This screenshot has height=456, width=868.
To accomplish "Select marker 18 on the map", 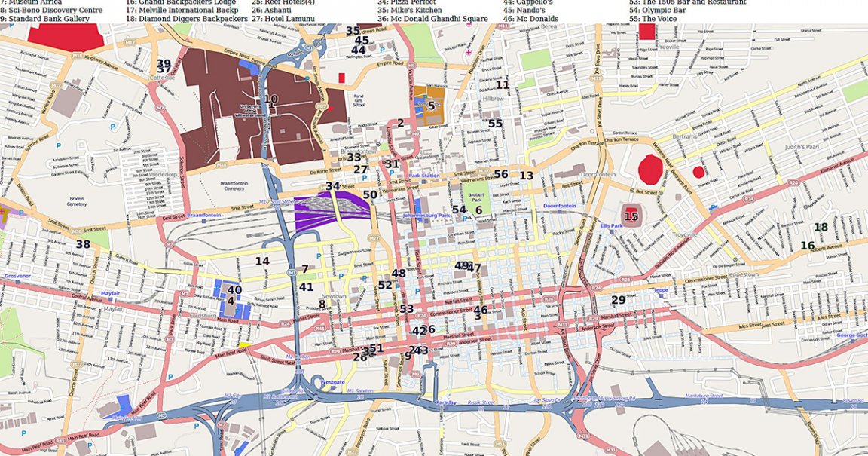I will [821, 227].
